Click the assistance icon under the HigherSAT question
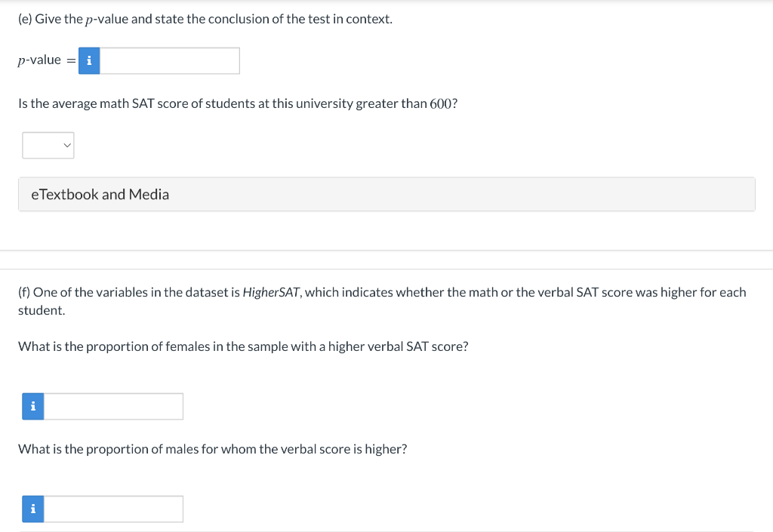 click(x=32, y=406)
